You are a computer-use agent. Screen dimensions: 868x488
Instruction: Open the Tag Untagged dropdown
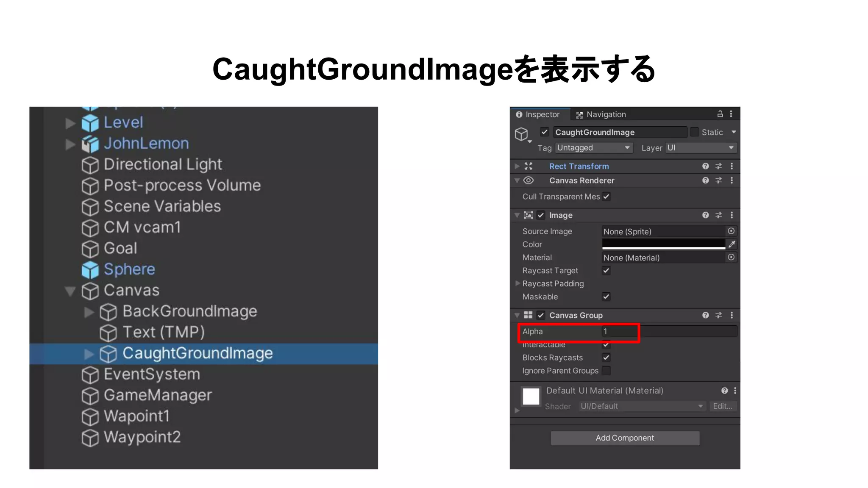594,148
